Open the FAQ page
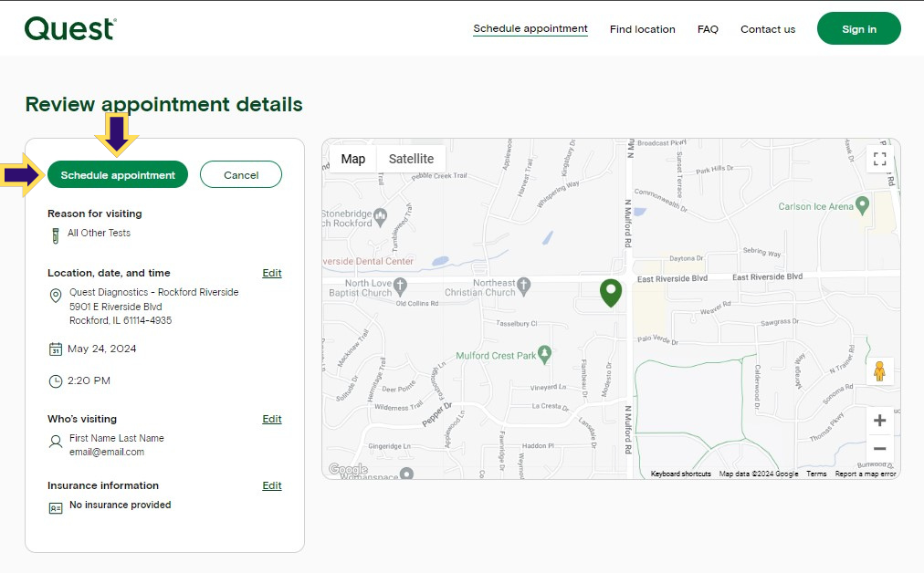The width and height of the screenshot is (924, 573). tap(708, 29)
